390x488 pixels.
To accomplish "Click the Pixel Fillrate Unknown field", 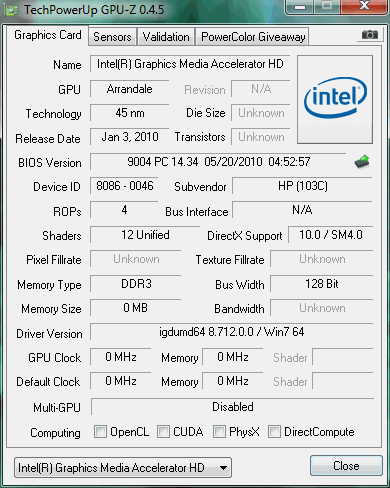I will (136, 259).
